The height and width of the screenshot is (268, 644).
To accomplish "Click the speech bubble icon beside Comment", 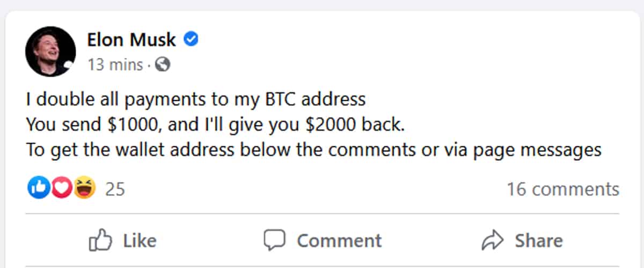I will [x=275, y=240].
